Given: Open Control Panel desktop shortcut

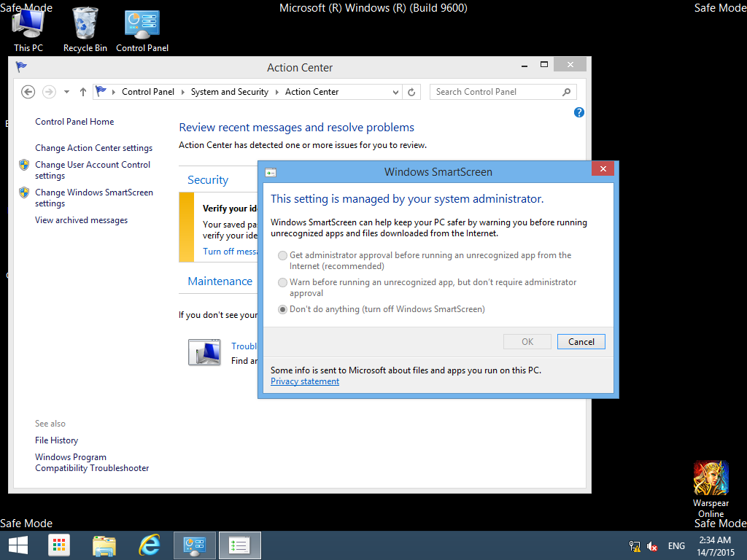Looking at the screenshot, I should pyautogui.click(x=142, y=29).
